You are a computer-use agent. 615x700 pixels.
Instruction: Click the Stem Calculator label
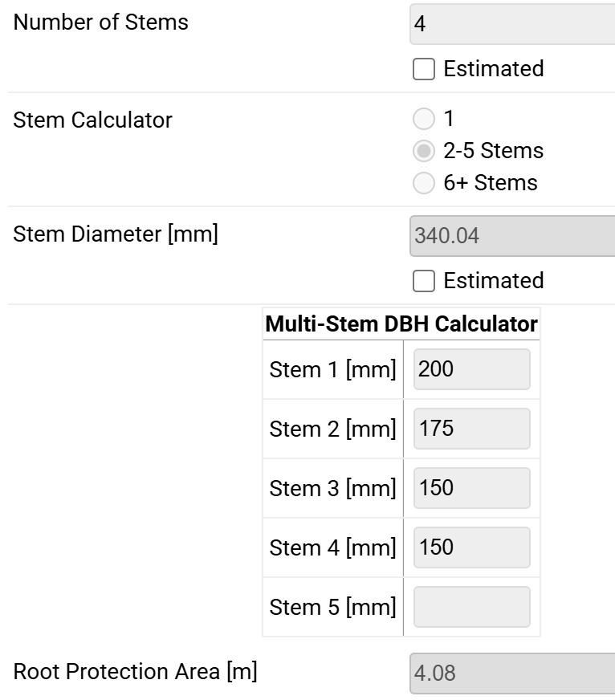pyautogui.click(x=93, y=120)
